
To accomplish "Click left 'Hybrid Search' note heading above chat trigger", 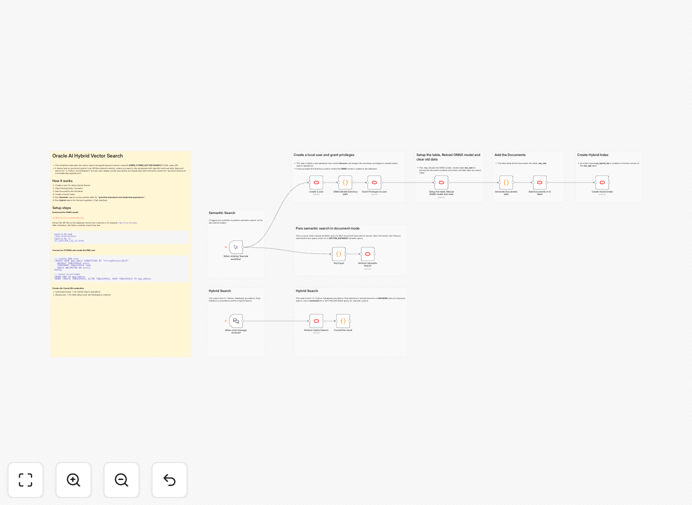I will point(220,291).
